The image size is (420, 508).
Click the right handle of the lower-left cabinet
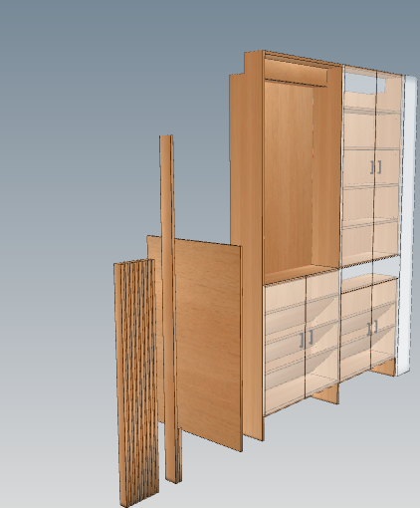[x=311, y=337]
